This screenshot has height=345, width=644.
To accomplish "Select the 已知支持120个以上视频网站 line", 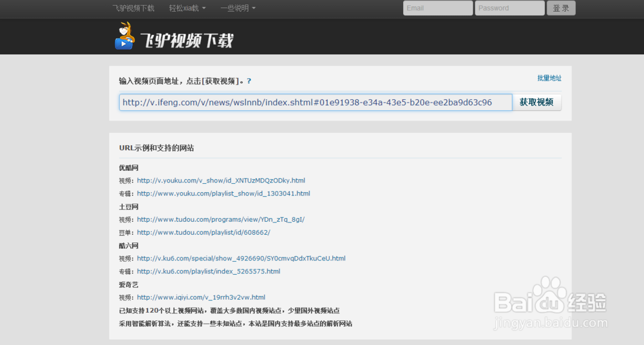I will (x=229, y=310).
